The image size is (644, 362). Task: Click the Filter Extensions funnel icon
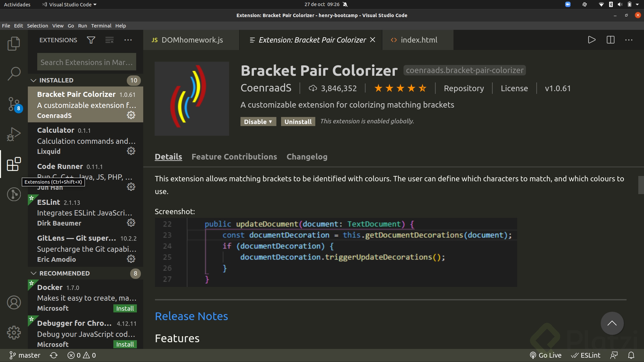click(91, 40)
